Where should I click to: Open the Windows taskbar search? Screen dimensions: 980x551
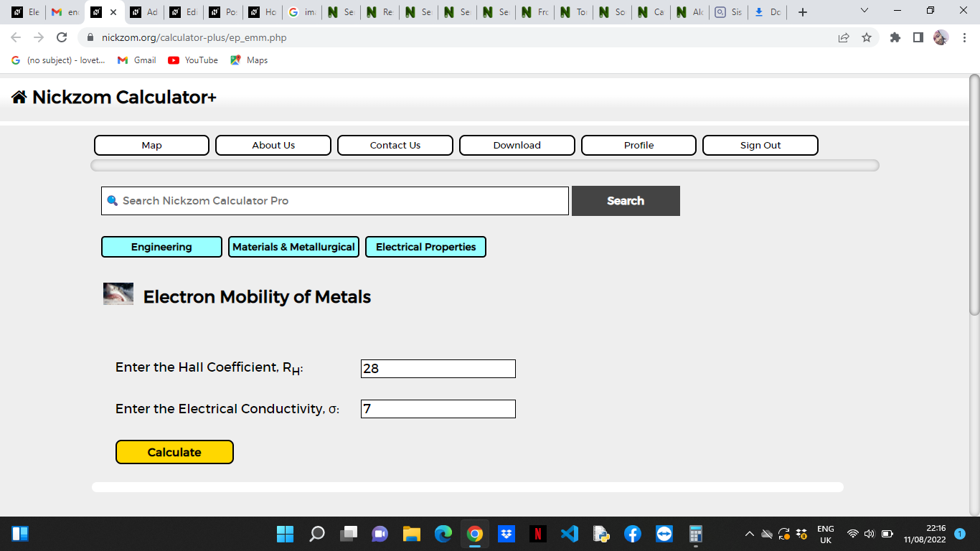click(x=316, y=534)
